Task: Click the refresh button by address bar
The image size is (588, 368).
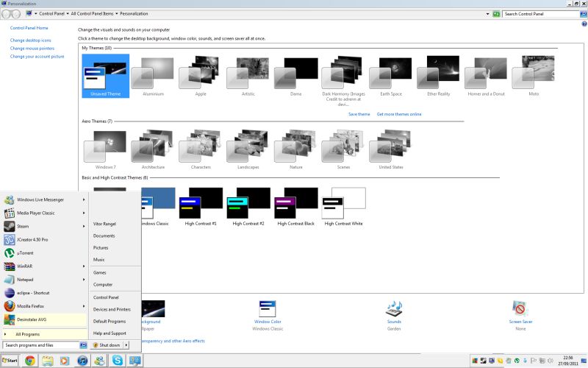Action: [x=496, y=14]
